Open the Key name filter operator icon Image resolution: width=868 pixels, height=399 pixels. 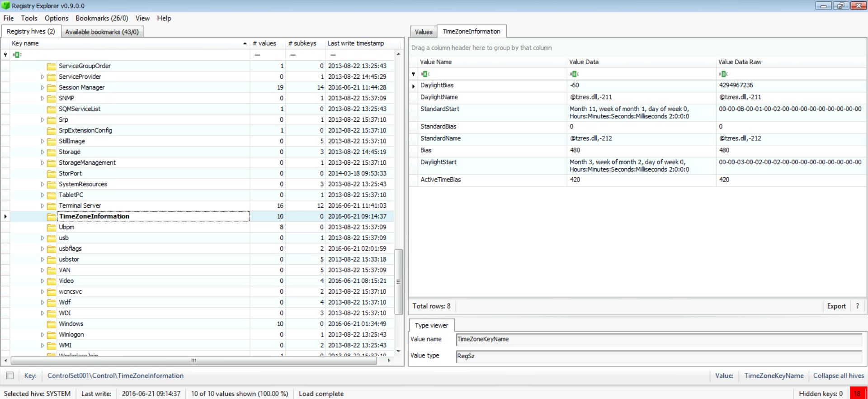(x=17, y=55)
